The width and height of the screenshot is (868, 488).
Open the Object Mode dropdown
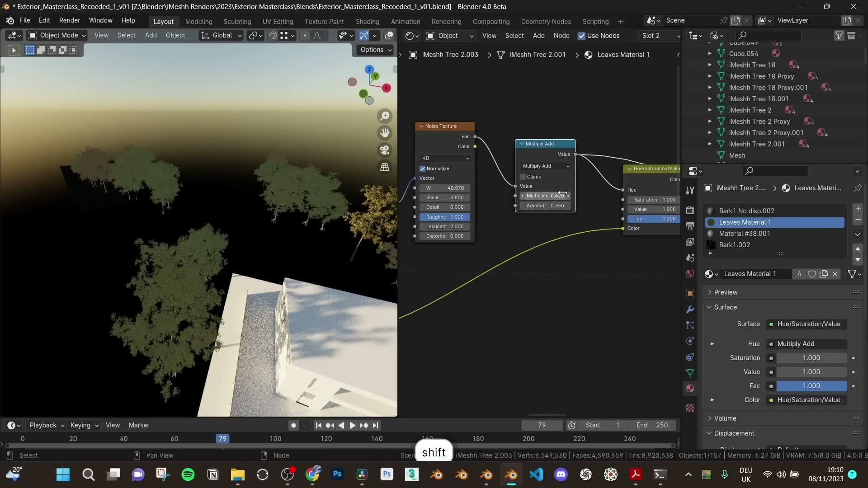tap(57, 35)
